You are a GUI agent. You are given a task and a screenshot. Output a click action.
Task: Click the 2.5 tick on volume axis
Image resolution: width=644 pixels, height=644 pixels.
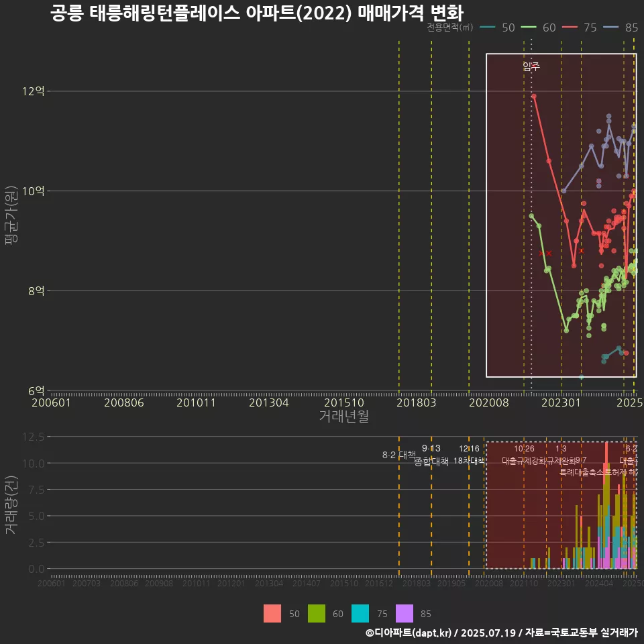coord(36,543)
